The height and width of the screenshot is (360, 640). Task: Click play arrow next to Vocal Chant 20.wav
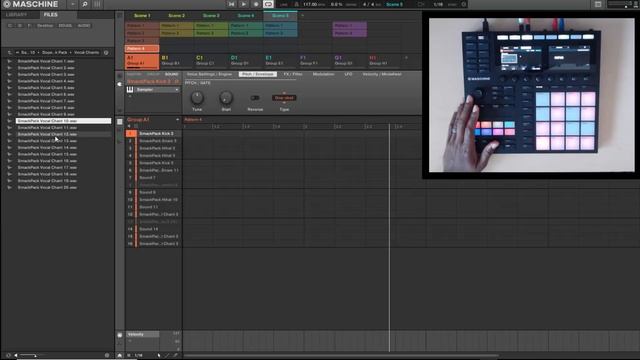coord(9,187)
